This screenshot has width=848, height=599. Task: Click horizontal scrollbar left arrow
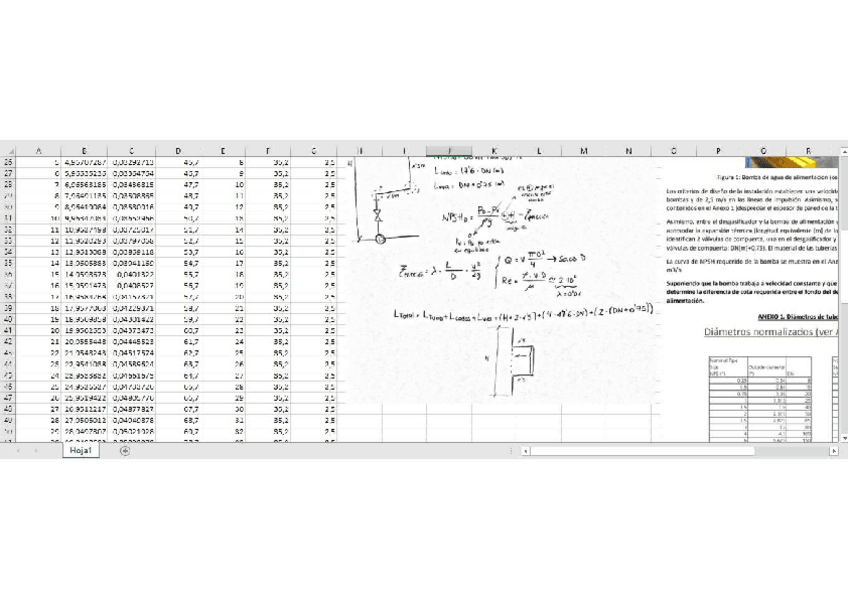525,451
